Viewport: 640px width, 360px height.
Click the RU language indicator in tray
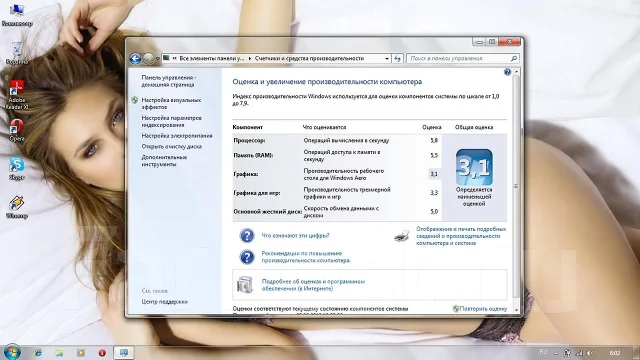543,352
